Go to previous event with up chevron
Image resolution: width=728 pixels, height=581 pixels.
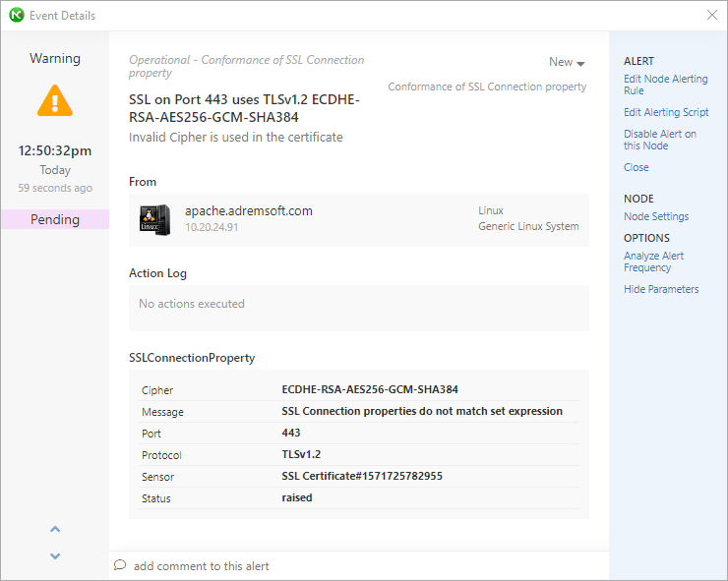click(x=55, y=529)
